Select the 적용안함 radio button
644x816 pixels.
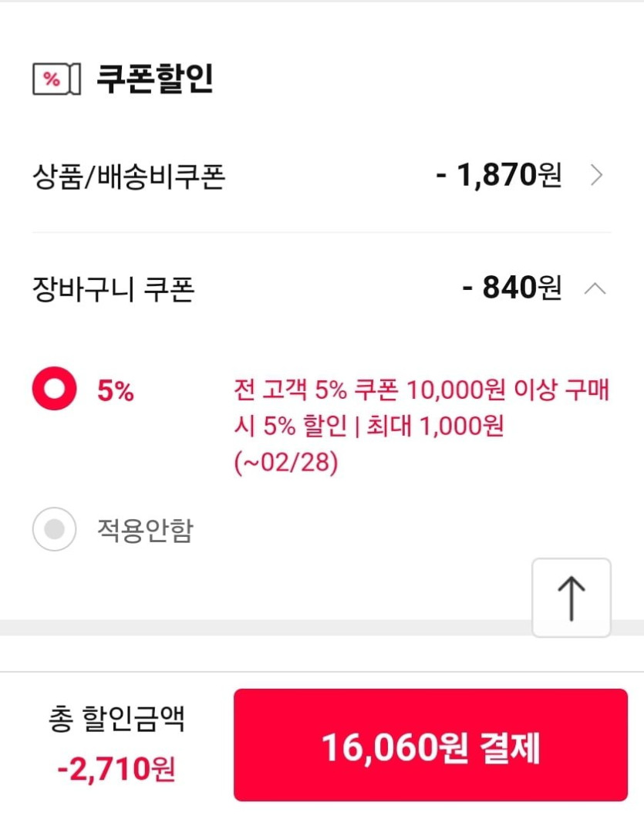54,529
